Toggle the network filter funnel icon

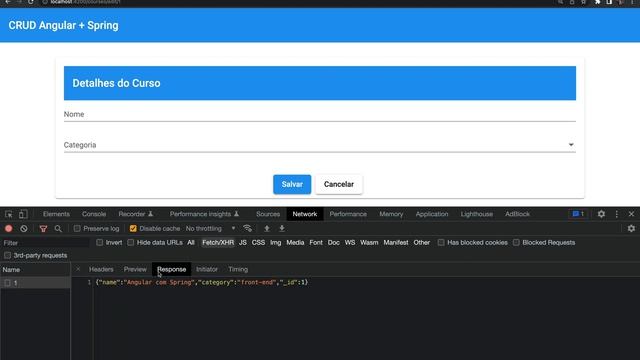coord(43,229)
